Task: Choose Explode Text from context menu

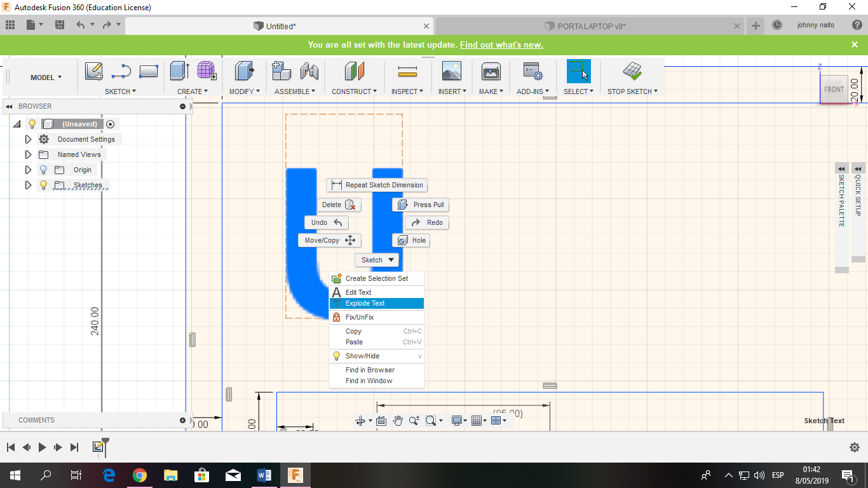Action: 376,303
